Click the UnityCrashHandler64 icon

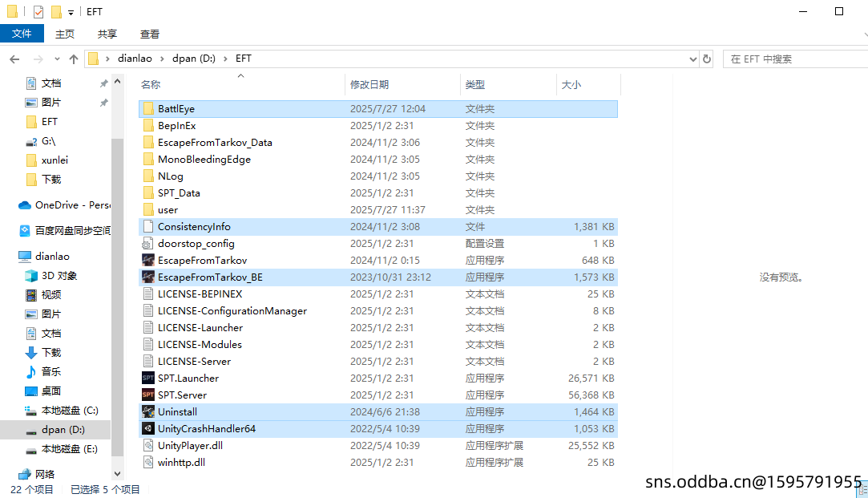point(147,429)
